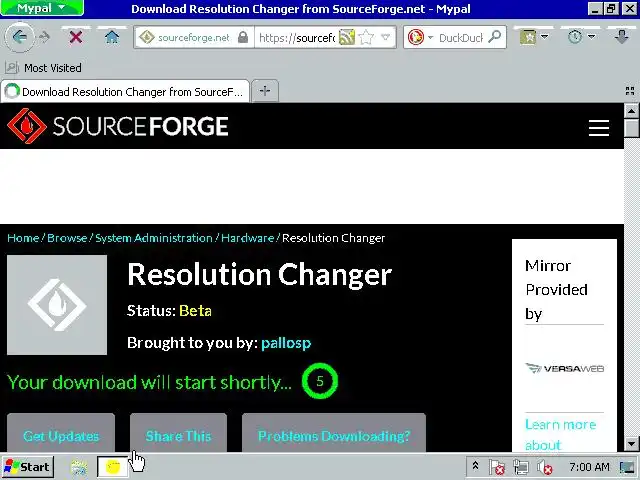Image resolution: width=640 pixels, height=480 pixels.
Task: Go to the home page icon
Action: tap(111, 38)
